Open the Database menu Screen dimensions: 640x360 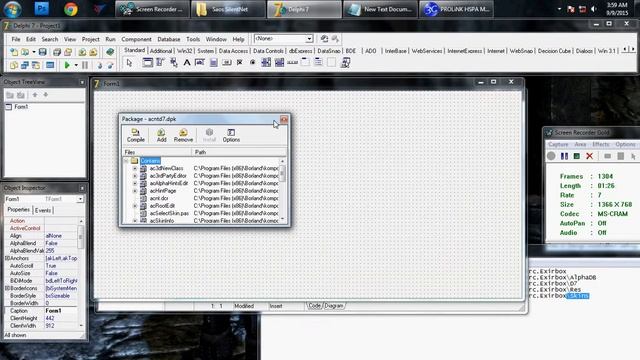click(169, 39)
